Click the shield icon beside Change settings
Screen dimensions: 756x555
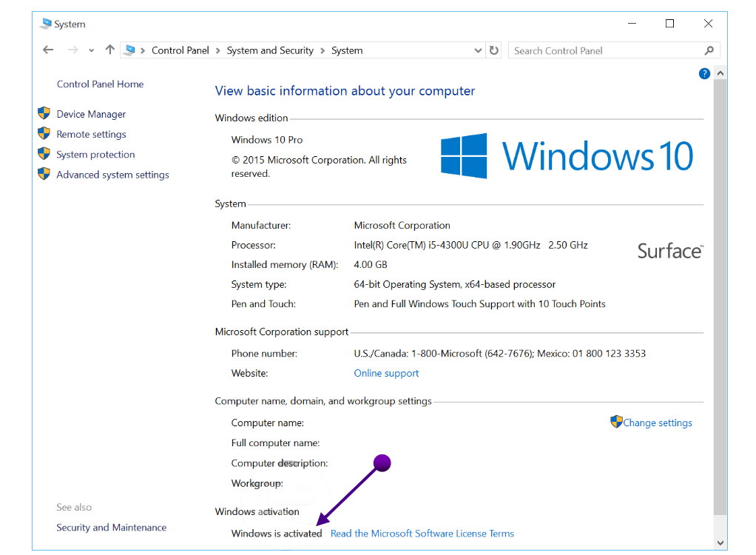pyautogui.click(x=616, y=422)
